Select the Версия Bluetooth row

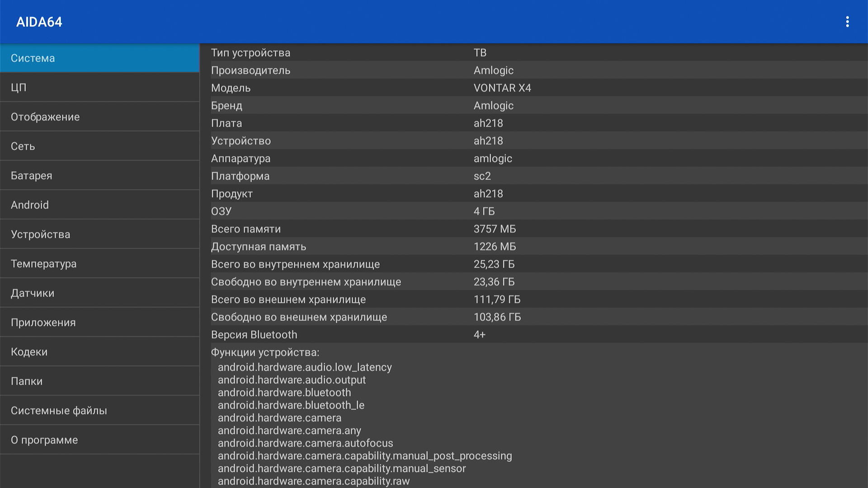(x=533, y=335)
